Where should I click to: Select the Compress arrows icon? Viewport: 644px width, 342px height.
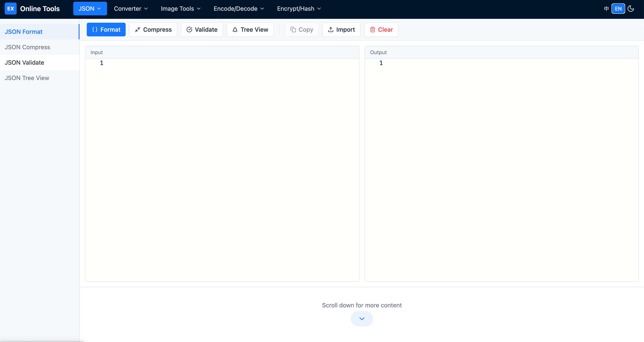point(137,29)
